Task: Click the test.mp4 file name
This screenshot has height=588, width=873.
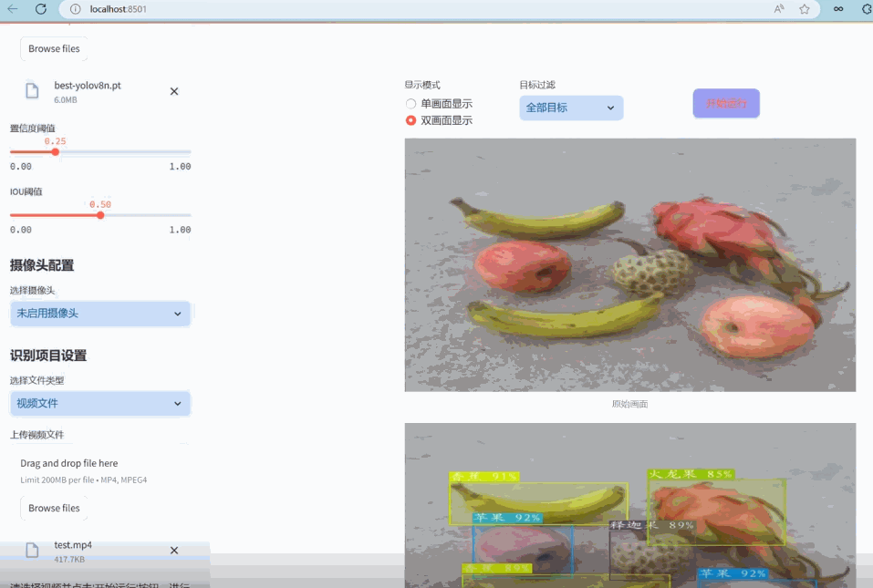Action: pos(73,545)
